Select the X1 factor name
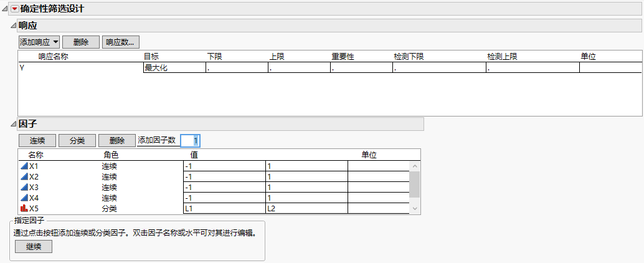The image size is (644, 263). point(34,166)
